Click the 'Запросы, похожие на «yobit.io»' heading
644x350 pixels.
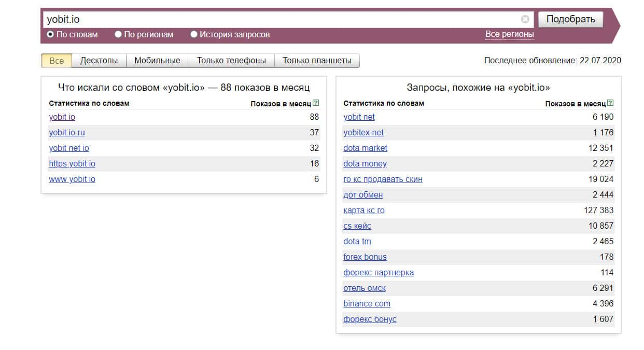click(479, 88)
